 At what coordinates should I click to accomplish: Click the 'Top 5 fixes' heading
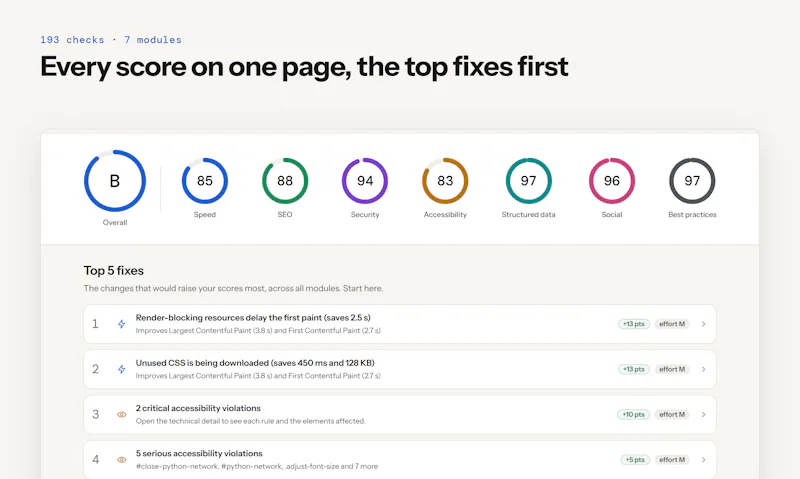point(114,270)
